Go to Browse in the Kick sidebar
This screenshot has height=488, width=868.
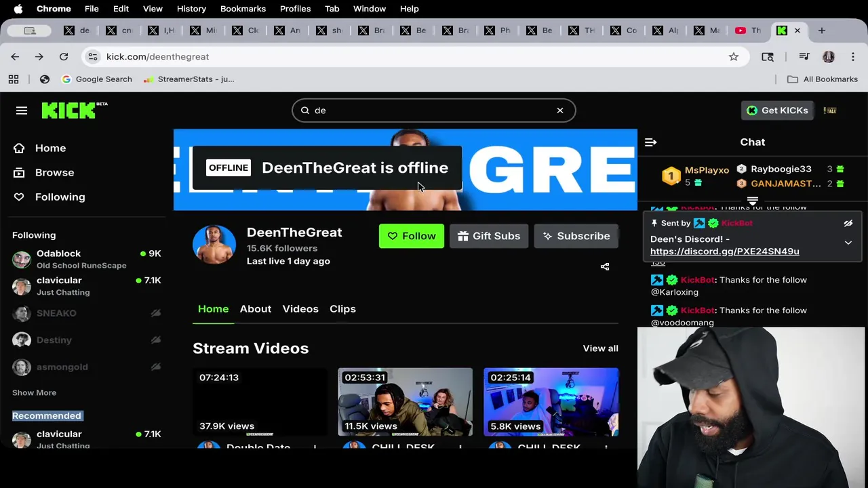pos(45,173)
